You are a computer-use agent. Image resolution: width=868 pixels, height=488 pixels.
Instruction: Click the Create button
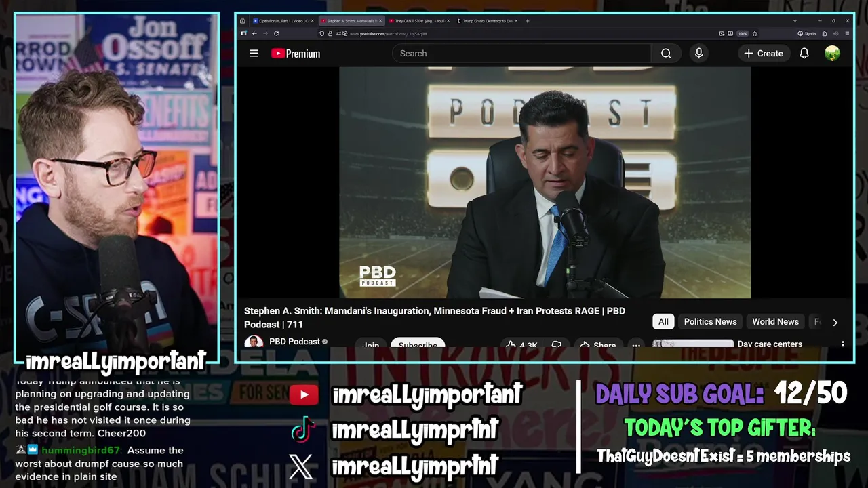(764, 54)
